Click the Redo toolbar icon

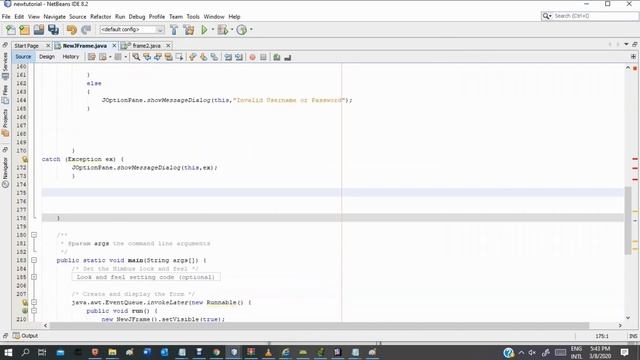pyautogui.click(x=86, y=30)
